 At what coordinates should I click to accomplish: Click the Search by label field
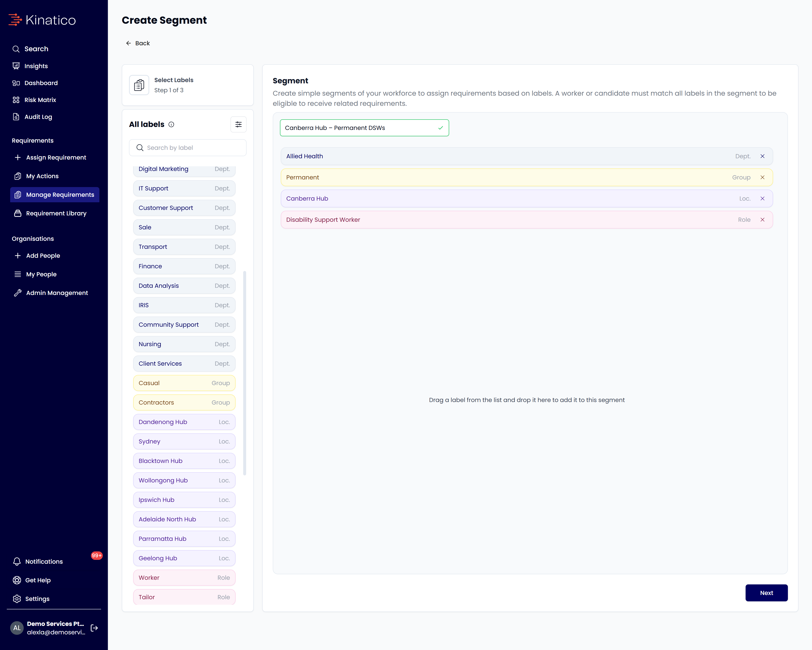(188, 148)
